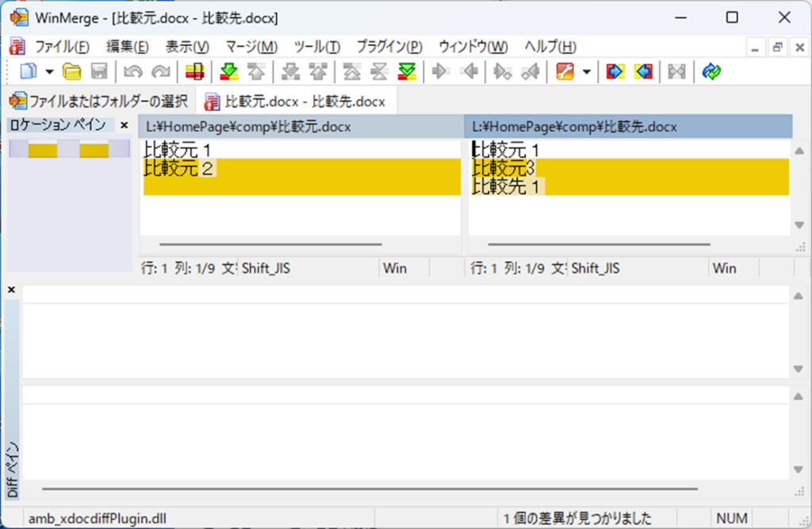Click the highlighted line 比較元3 in right pane

pos(504,168)
